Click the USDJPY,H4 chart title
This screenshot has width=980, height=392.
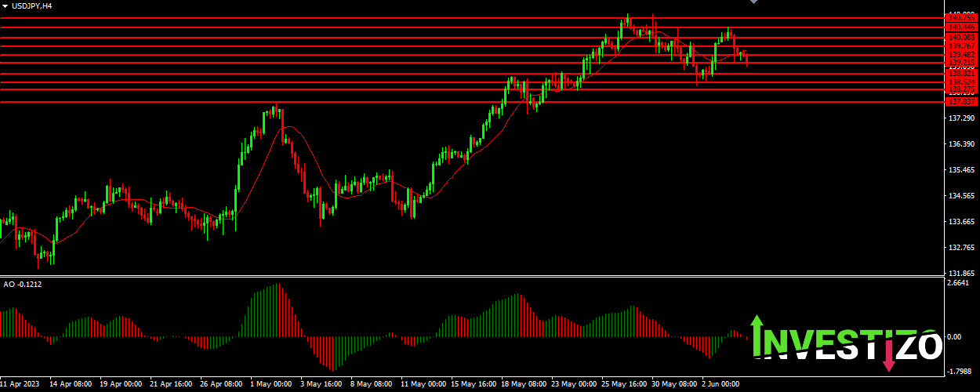(31, 5)
